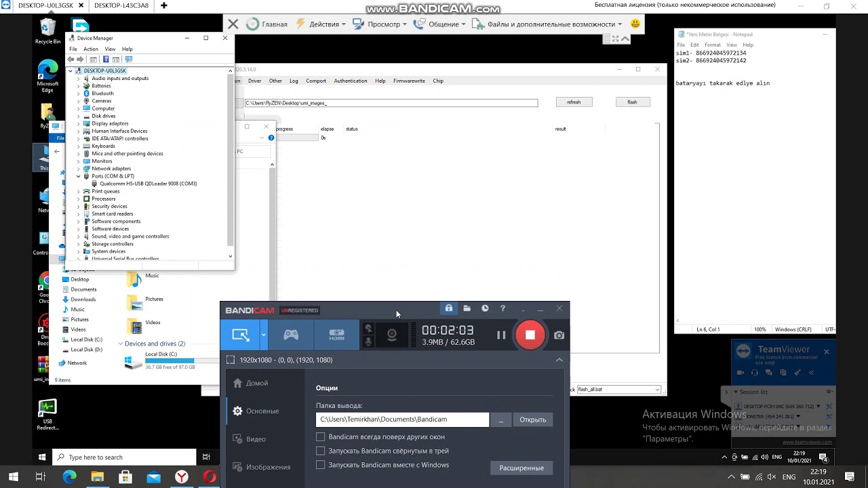Collapse Ports (COM & LPT) node

coord(78,176)
